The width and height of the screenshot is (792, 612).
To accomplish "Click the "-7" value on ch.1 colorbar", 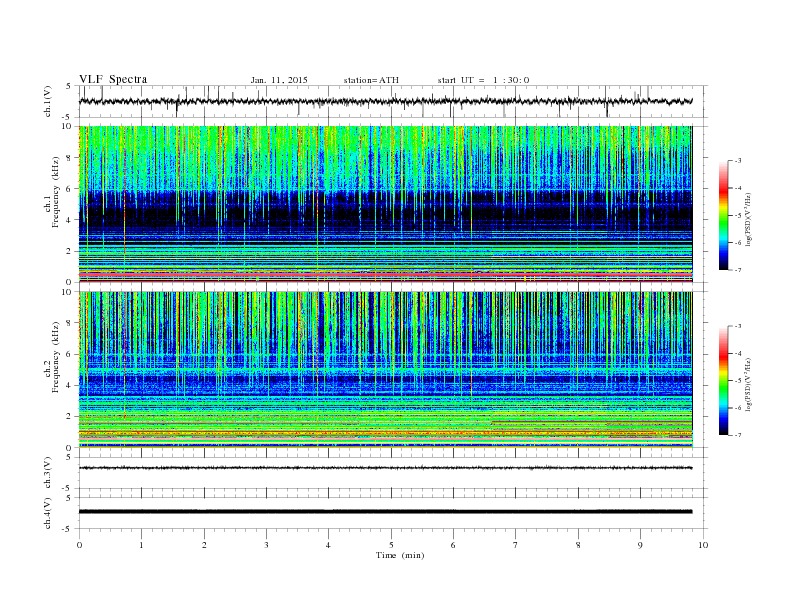I will (738, 270).
